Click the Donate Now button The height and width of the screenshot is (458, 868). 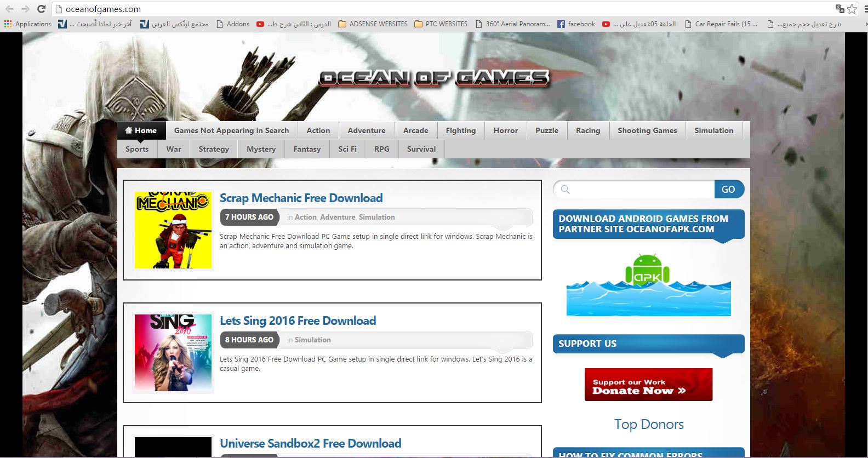(x=648, y=385)
